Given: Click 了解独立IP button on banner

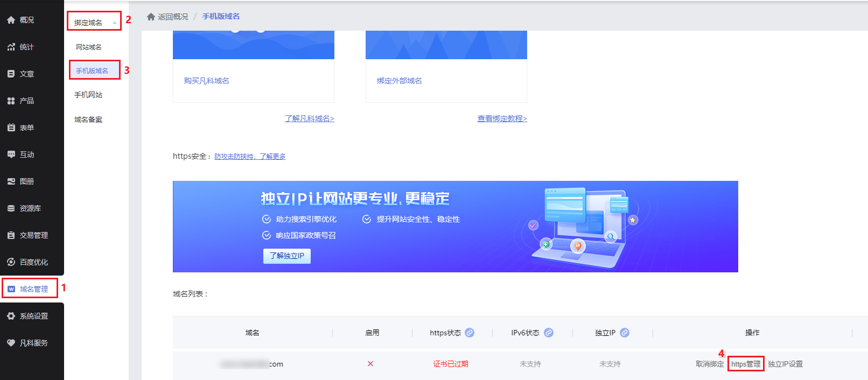Looking at the screenshot, I should 287,256.
